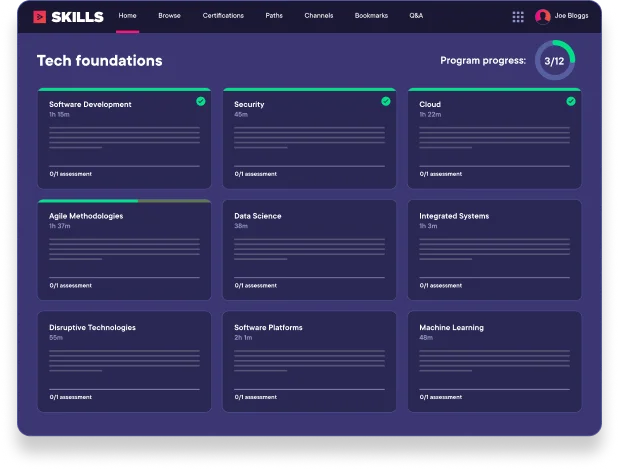Open Disruptive Technologies course
The width and height of the screenshot is (619, 470).
[x=92, y=328]
